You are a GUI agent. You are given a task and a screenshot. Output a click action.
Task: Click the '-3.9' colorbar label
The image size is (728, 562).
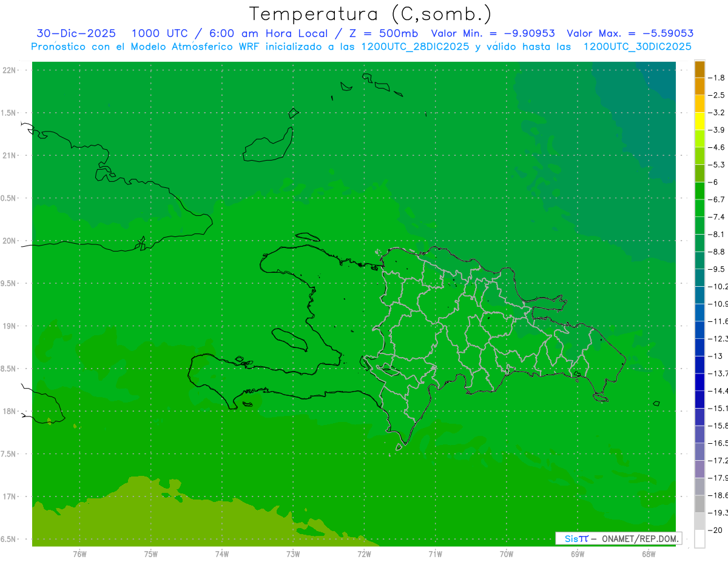(716, 130)
